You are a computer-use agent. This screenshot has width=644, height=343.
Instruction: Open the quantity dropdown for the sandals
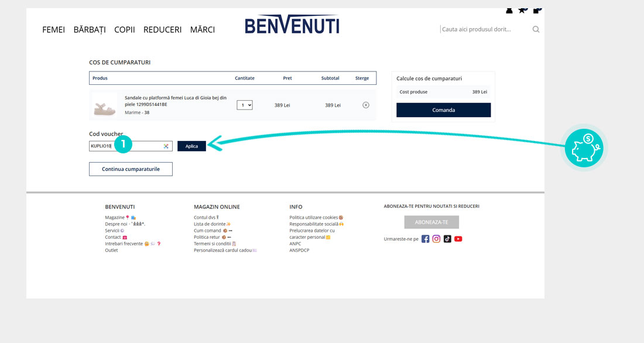click(x=245, y=105)
